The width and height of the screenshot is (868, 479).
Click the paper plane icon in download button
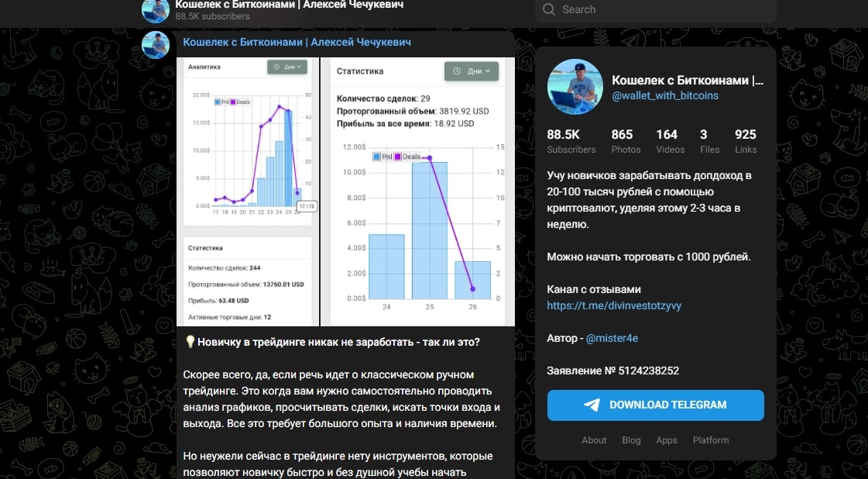[x=592, y=405]
